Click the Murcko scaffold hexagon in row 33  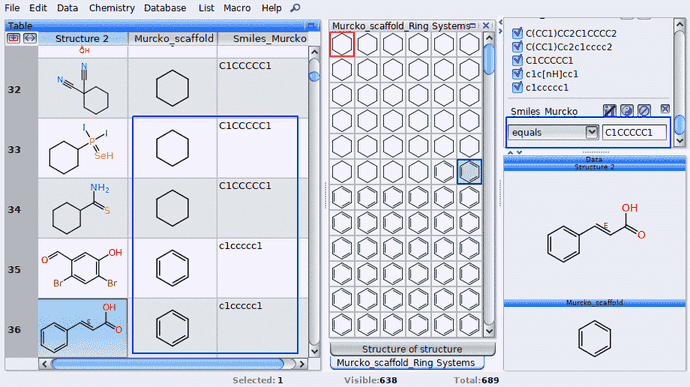point(172,148)
